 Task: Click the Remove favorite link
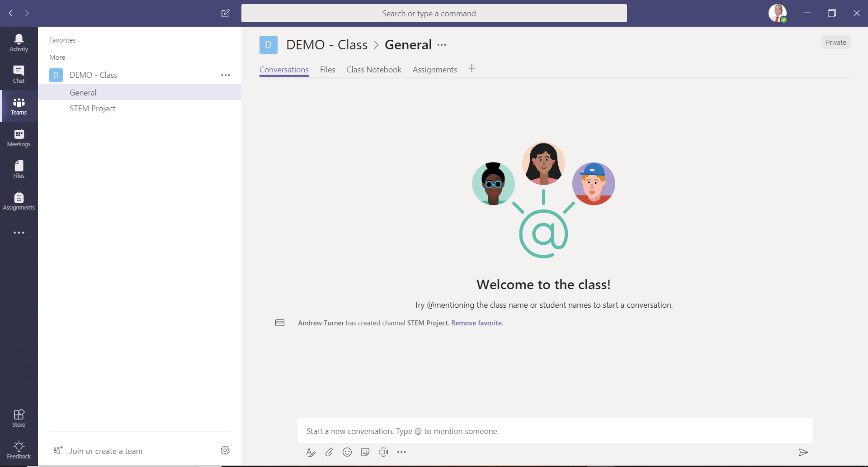(477, 323)
